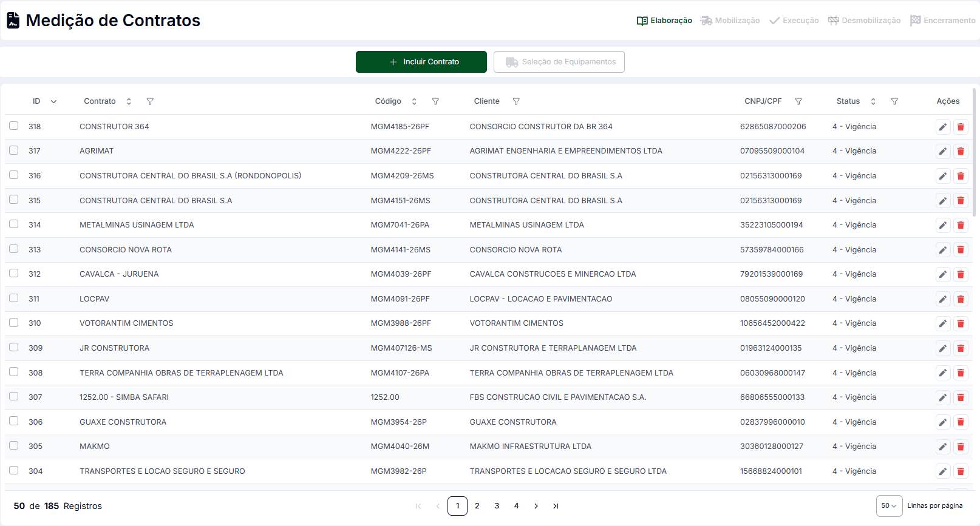Delete VOTORANTIM CIMENTOS trash icon
Viewport: 980px width, 526px height.
pyautogui.click(x=961, y=323)
